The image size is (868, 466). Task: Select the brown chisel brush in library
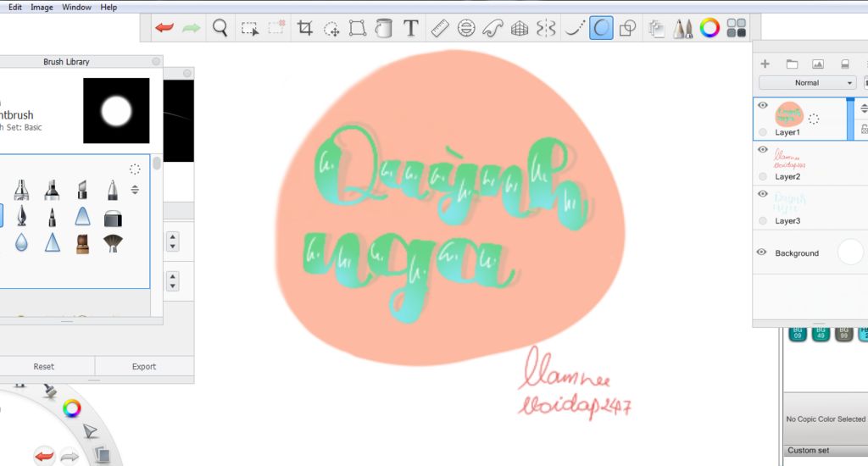click(82, 243)
